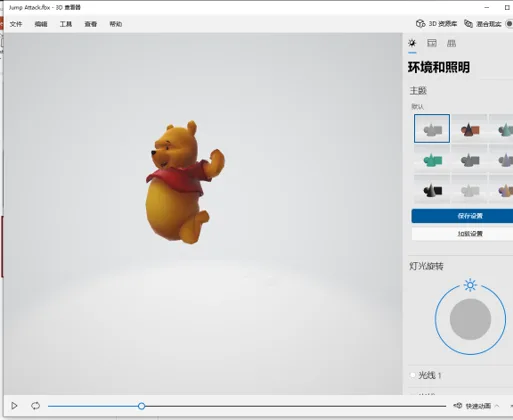Expand the 快速动画 chevron menu
The height and width of the screenshot is (420, 513).
pos(497,406)
